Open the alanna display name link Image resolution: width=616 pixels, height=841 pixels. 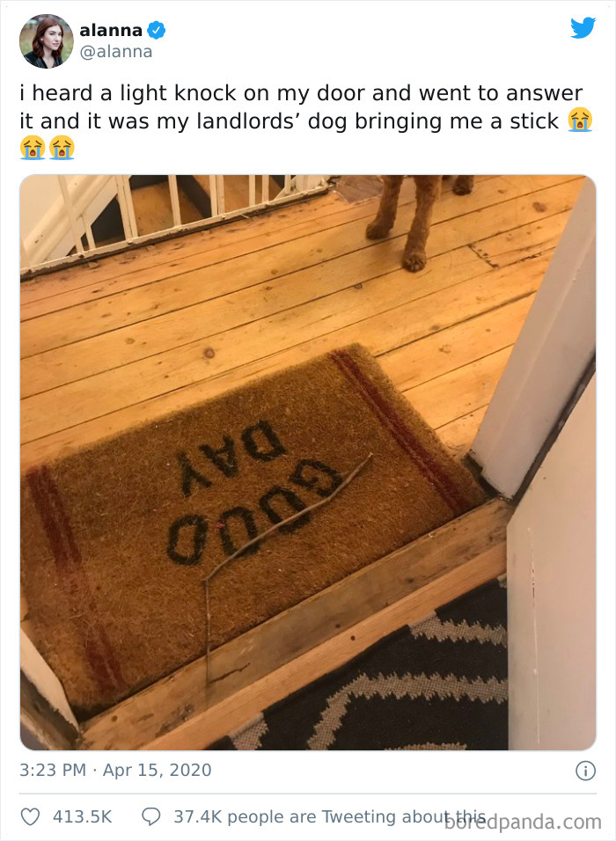111,31
